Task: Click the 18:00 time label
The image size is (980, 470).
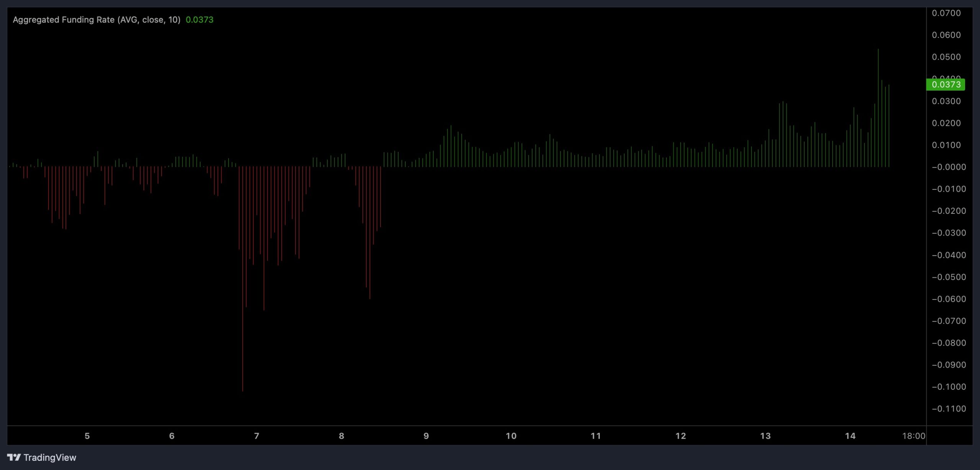Action: pyautogui.click(x=913, y=436)
